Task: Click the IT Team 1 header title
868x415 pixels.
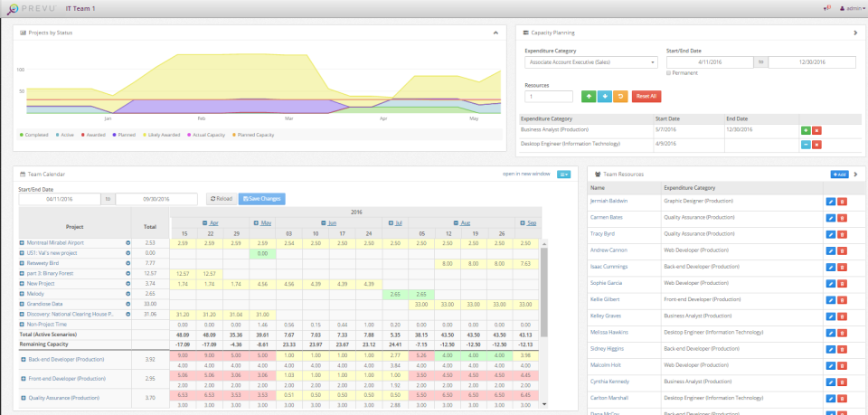Action: [80, 9]
